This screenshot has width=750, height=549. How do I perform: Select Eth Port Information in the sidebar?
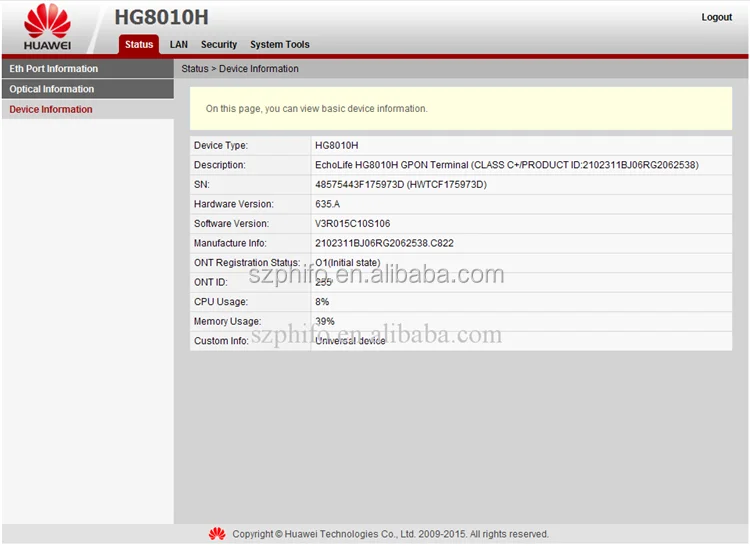pos(54,69)
